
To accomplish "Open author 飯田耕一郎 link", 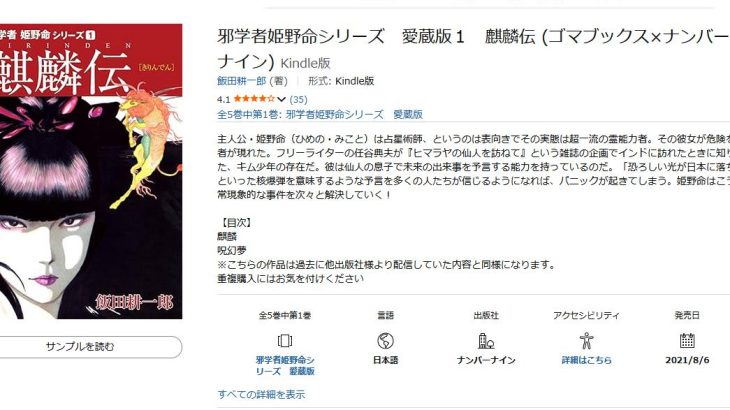I will pos(242,81).
